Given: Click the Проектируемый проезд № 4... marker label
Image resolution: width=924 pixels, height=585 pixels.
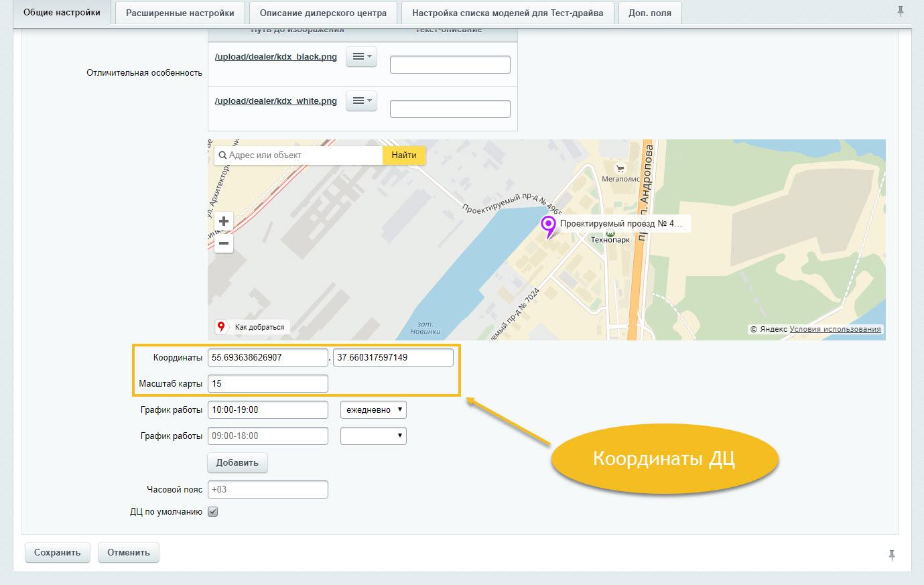Looking at the screenshot, I should click(621, 224).
